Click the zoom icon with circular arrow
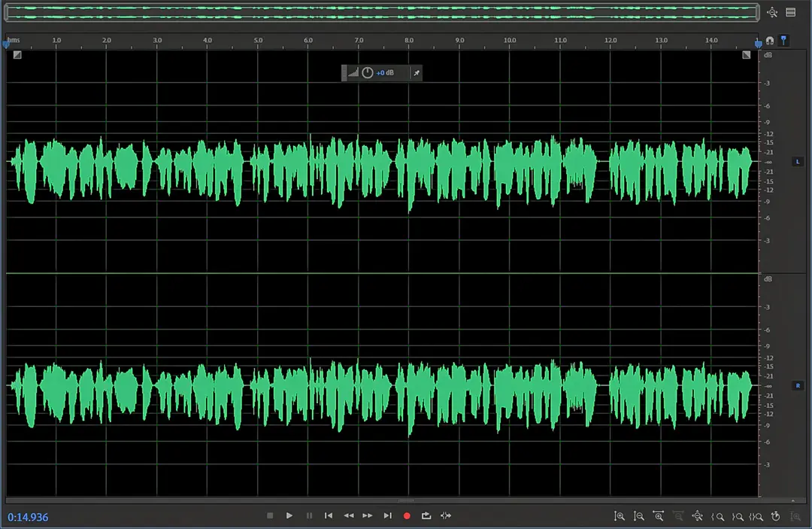 [776, 516]
